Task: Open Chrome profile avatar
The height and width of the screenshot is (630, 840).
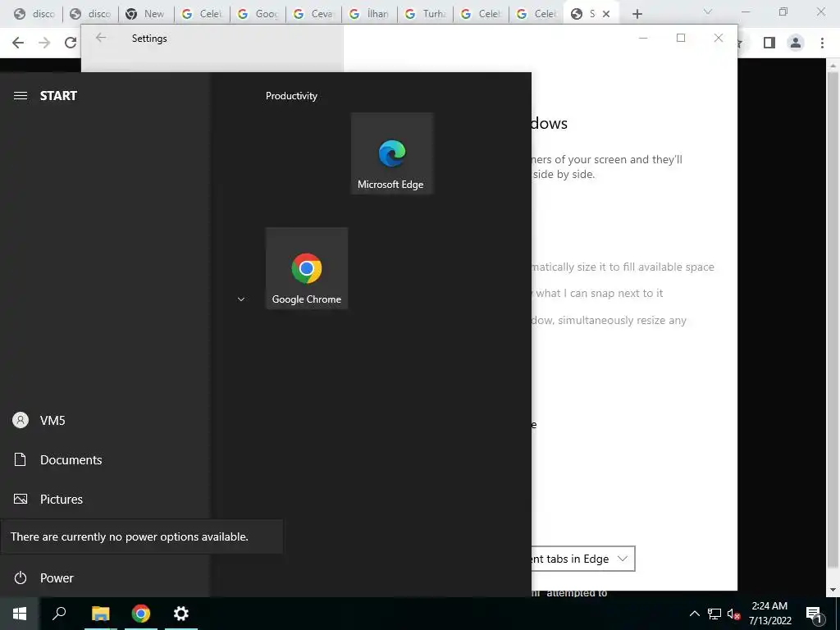Action: coord(796,43)
